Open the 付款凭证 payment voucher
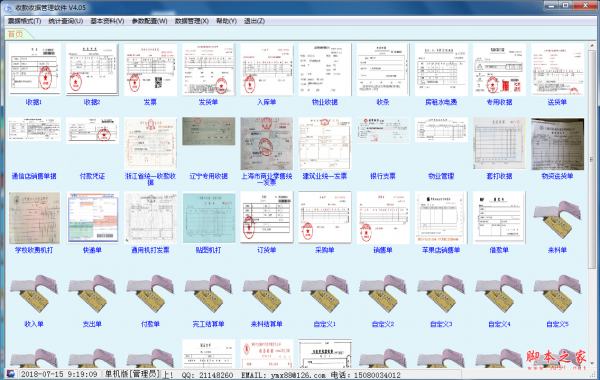 (92, 130)
